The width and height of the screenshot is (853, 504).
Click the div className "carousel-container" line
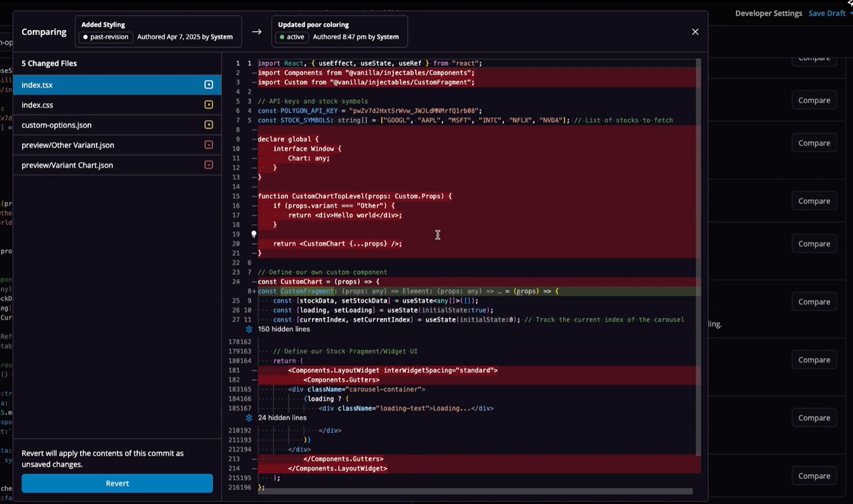point(357,389)
